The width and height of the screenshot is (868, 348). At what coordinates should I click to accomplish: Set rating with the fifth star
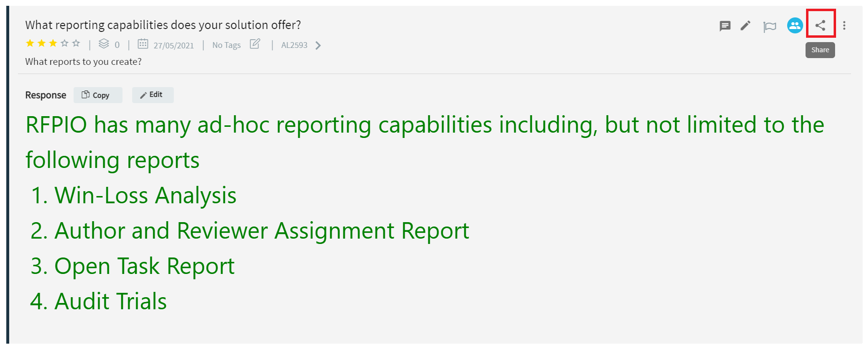click(x=76, y=44)
